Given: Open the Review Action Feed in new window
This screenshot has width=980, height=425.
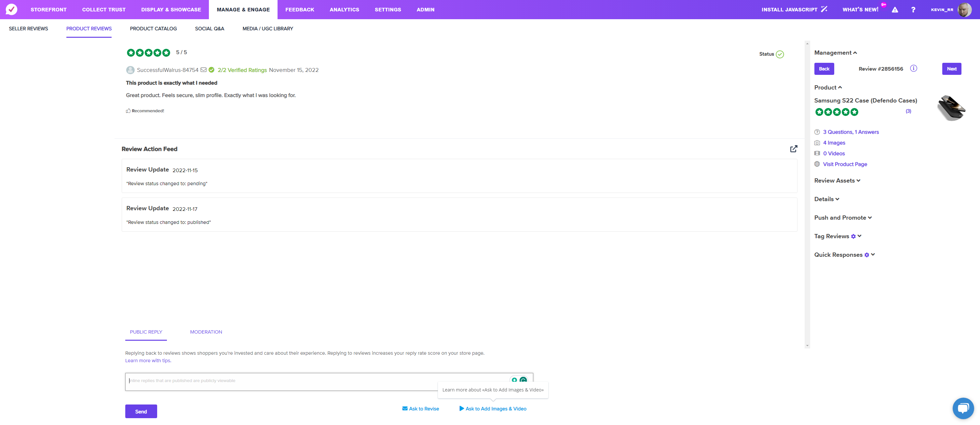Looking at the screenshot, I should 794,149.
